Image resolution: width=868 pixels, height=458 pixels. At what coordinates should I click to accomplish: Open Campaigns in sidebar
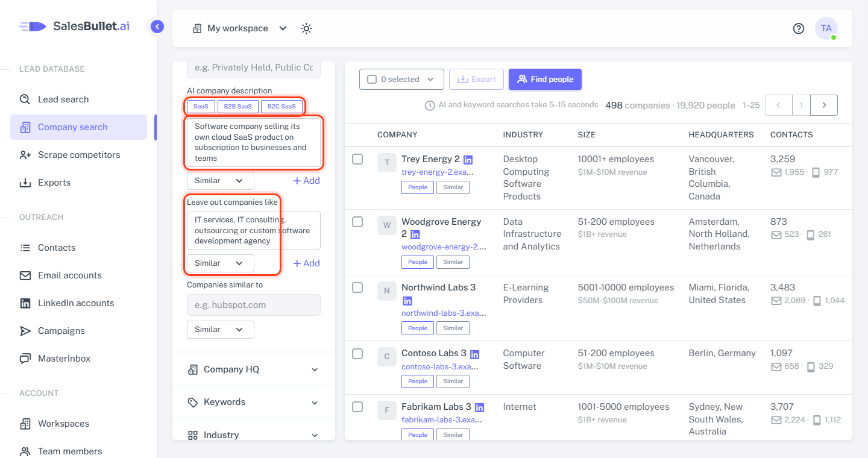pyautogui.click(x=78, y=331)
